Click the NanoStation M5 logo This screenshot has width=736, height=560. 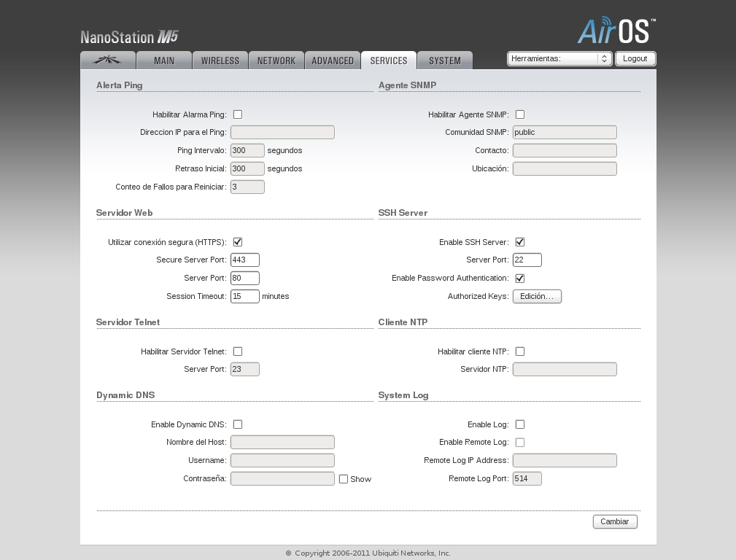(129, 37)
